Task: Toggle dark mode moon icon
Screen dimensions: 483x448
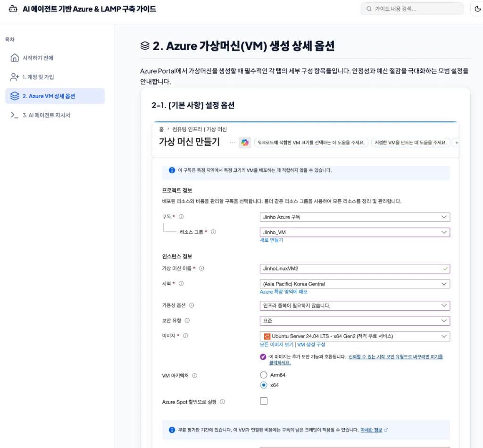Action: (477, 8)
